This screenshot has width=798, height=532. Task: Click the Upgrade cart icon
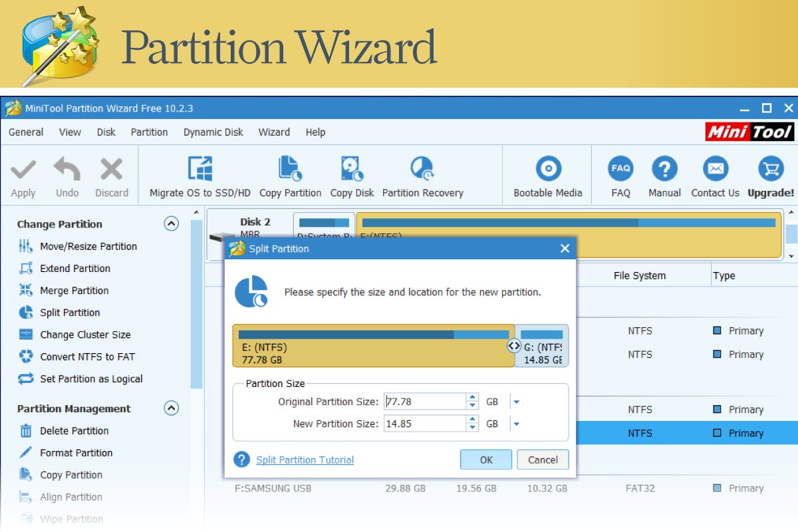[x=771, y=168]
